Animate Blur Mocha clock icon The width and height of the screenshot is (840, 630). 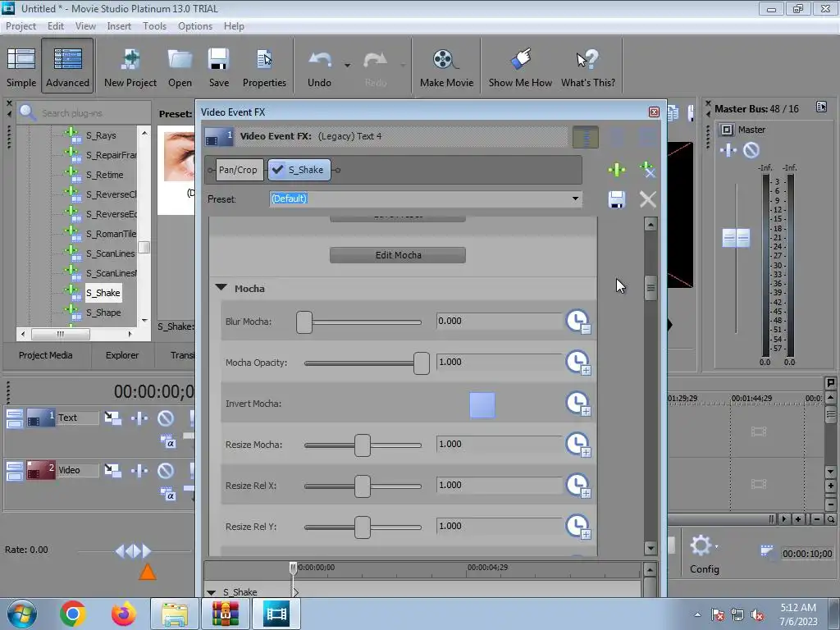pos(578,322)
